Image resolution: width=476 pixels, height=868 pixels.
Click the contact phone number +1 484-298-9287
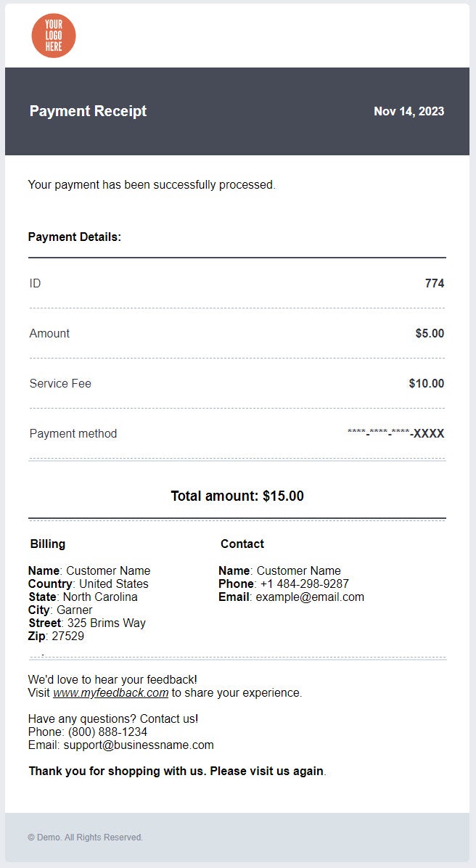(x=304, y=584)
